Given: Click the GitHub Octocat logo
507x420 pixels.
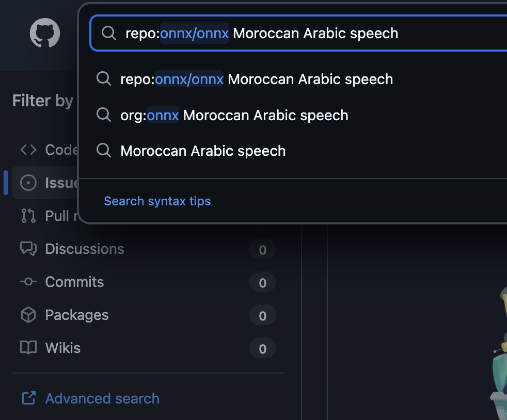Looking at the screenshot, I should pos(45,34).
